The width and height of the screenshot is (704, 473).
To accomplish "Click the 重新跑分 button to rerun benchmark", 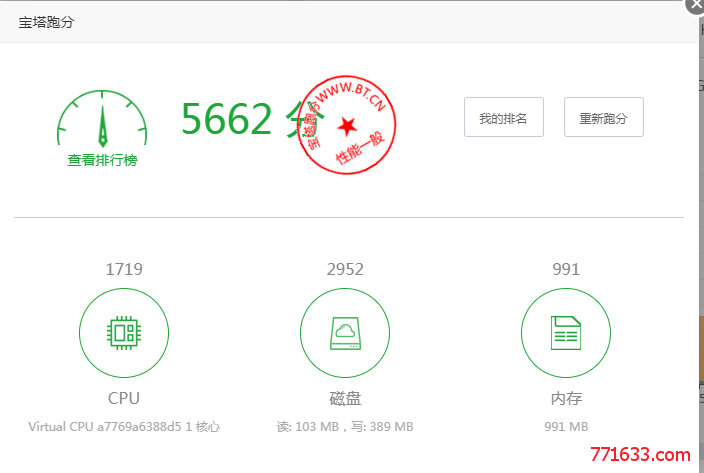I will tap(603, 117).
